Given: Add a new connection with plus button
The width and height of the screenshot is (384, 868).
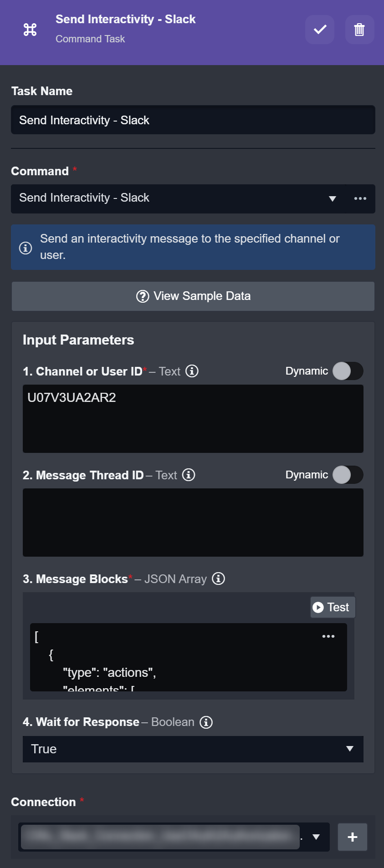Looking at the screenshot, I should (x=352, y=837).
